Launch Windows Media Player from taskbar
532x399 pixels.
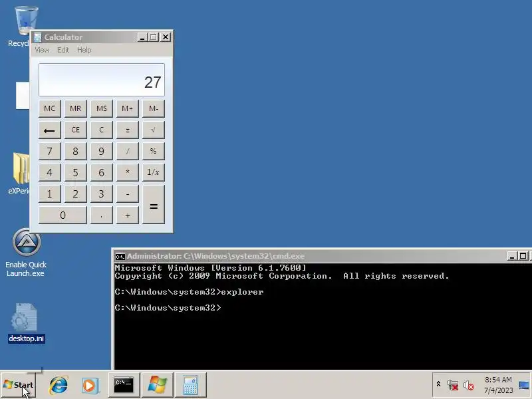(x=90, y=386)
